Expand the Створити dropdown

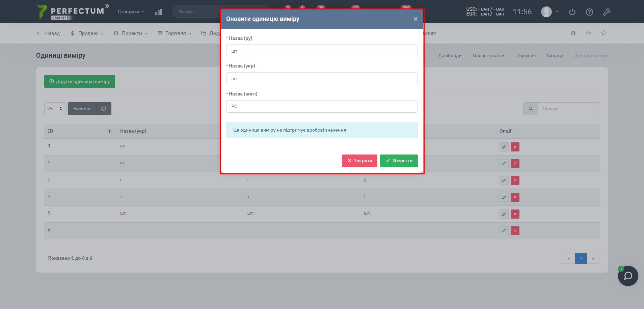click(x=131, y=11)
